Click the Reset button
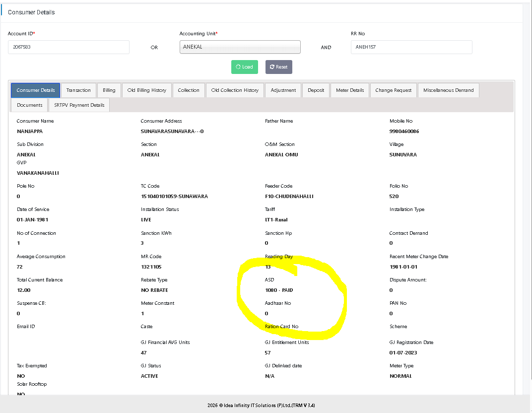Image resolution: width=532 pixels, height=413 pixels. (278, 67)
